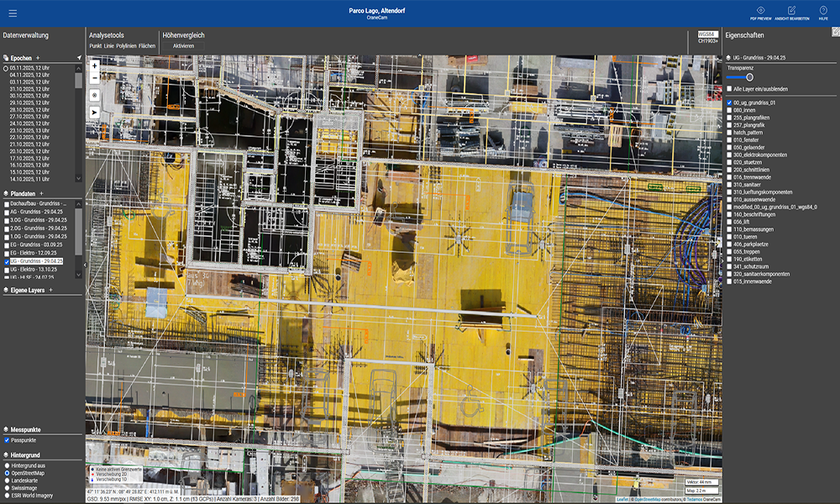The height and width of the screenshot is (504, 840).
Task: Click the PDF Preview eye icon
Action: coord(760,11)
